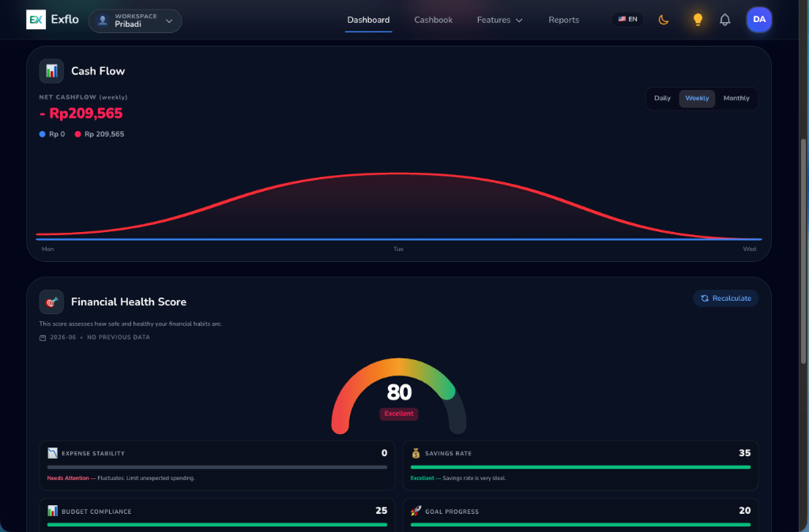
Task: Click the page vertical scrollbar
Action: [804, 253]
